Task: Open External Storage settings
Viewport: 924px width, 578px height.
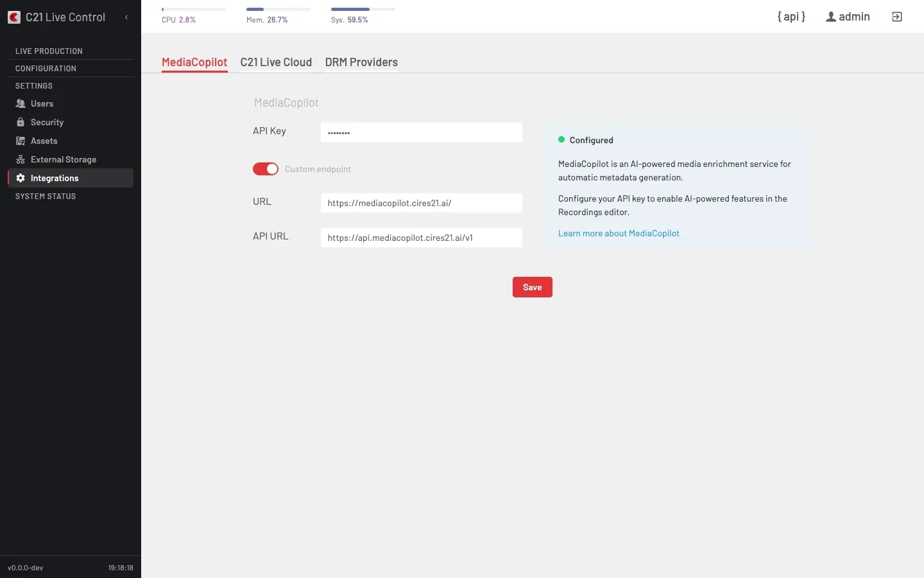Action: pos(71,159)
